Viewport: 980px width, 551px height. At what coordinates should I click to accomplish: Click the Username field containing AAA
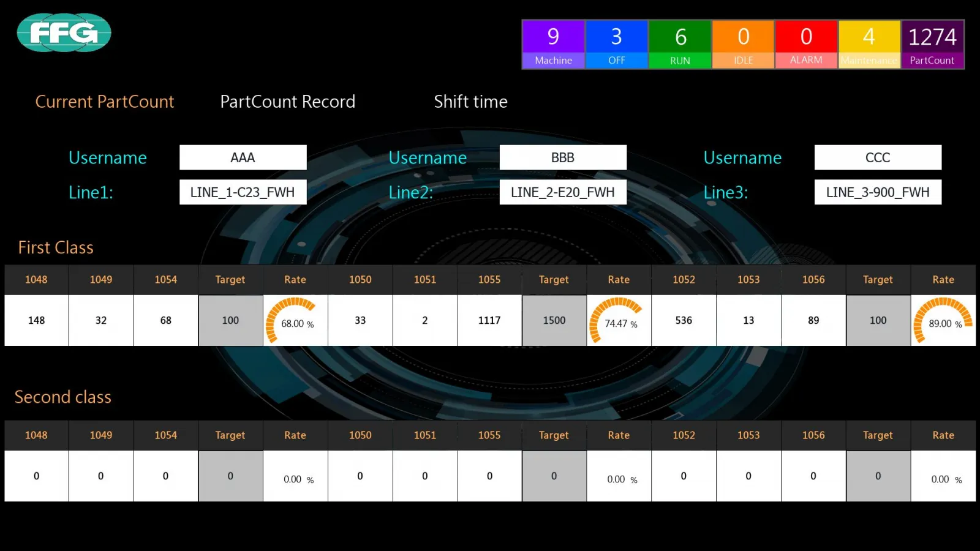[x=243, y=157]
